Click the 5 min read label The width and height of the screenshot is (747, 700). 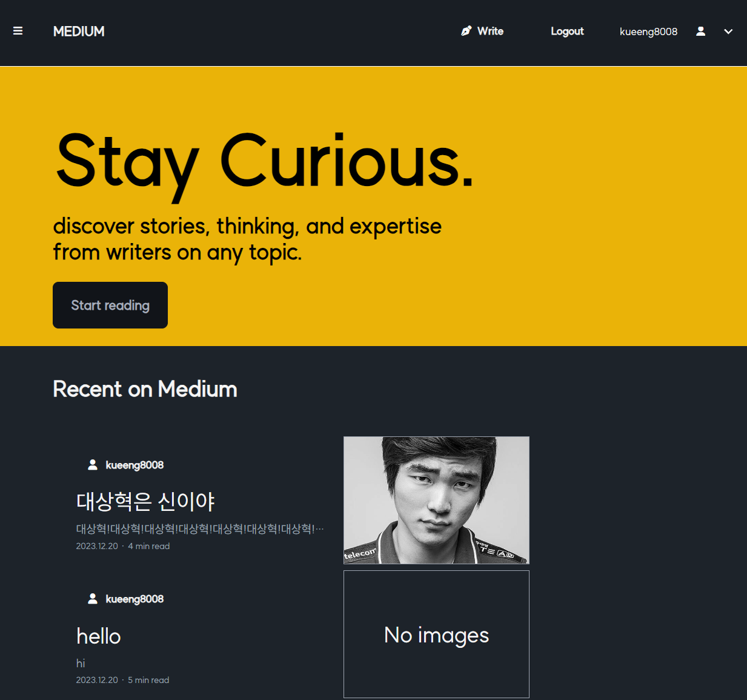tap(148, 680)
